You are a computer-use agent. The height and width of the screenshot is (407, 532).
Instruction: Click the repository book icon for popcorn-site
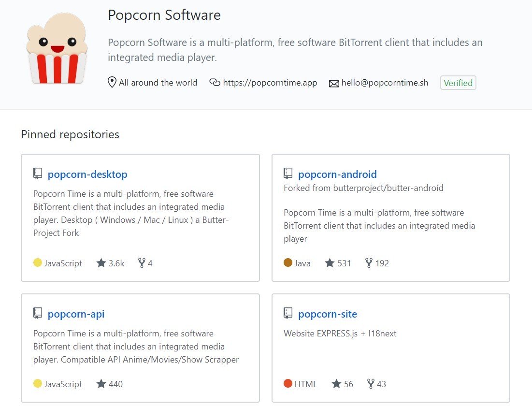(288, 313)
